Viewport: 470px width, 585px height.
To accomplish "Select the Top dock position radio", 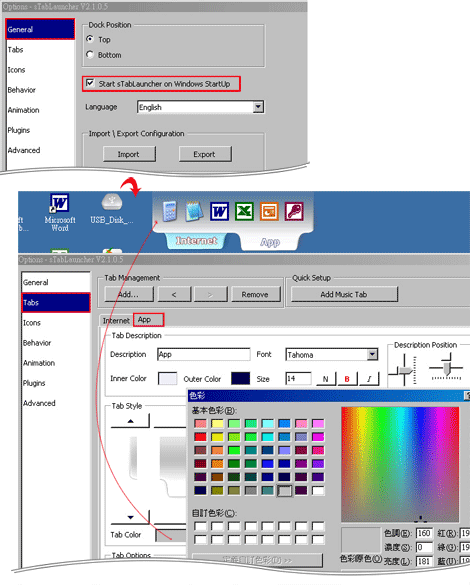I will tap(90, 39).
